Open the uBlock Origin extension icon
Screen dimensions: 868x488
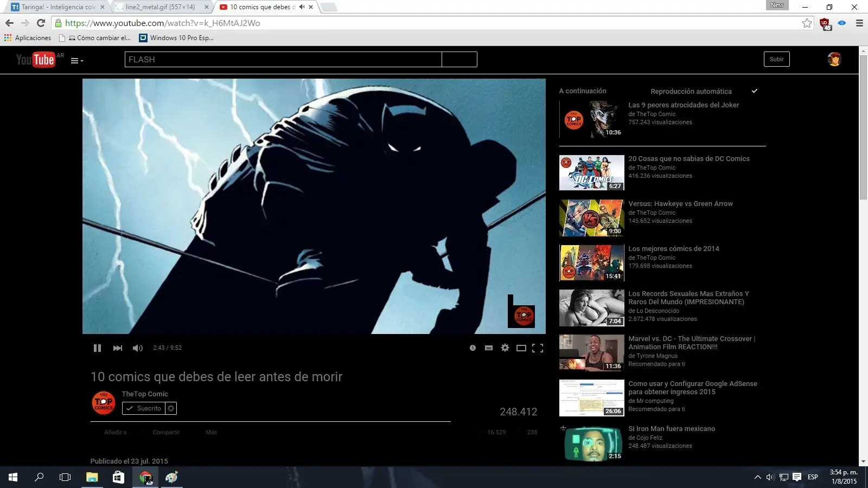825,23
